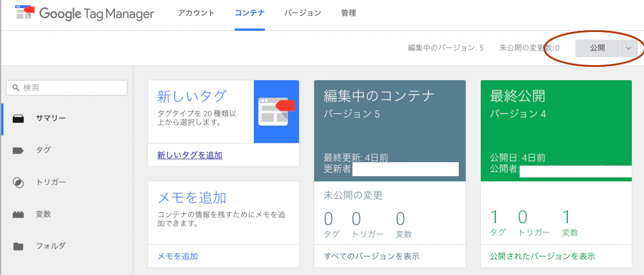The height and width of the screenshot is (275, 644).
Task: Click the 新しいタグ heading
Action: (192, 97)
